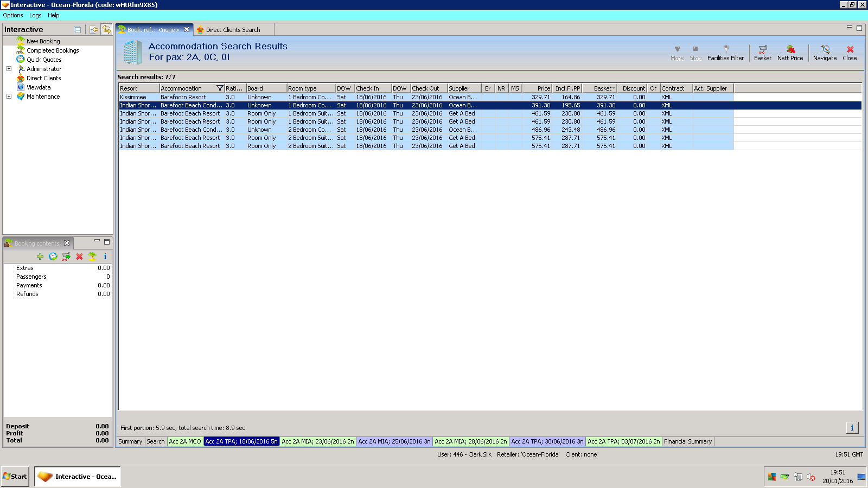Click collapse-all icon in Interactive panel header
The height and width of the screenshot is (488, 868).
78,30
